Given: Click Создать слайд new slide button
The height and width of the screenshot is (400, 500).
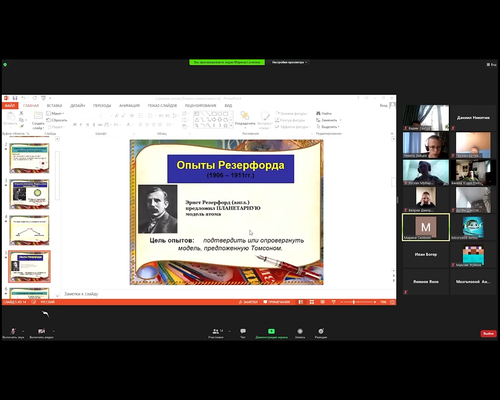Looking at the screenshot, I should tap(38, 120).
